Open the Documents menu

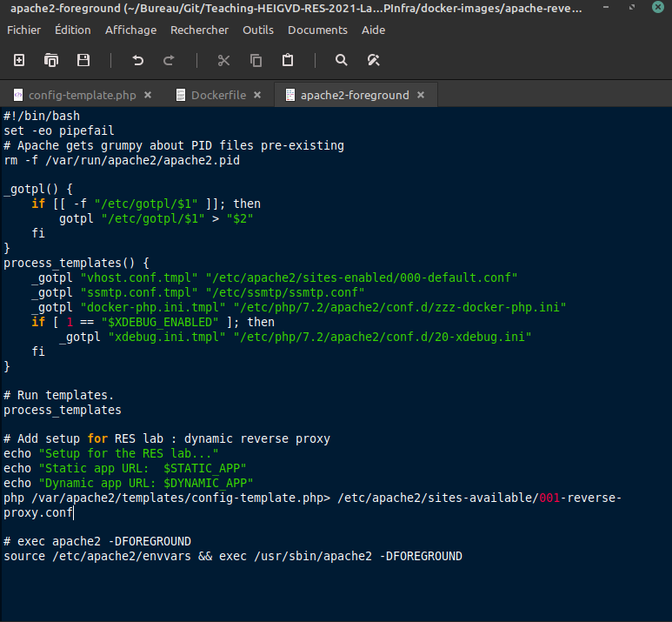317,30
